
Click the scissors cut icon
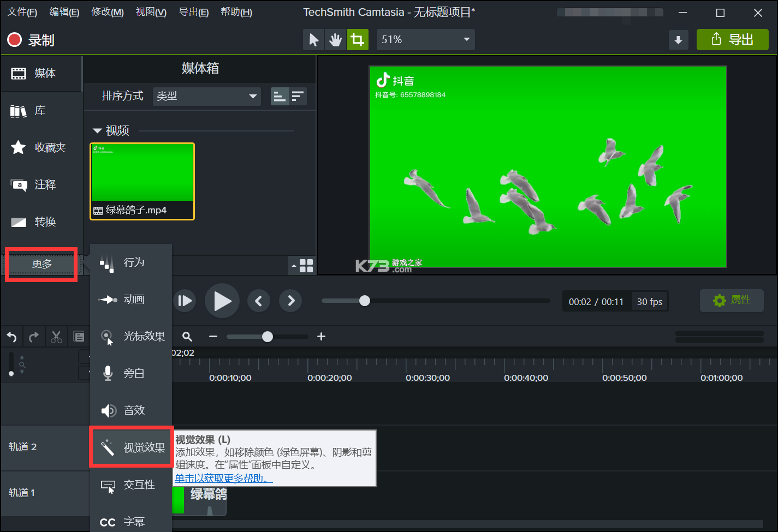56,337
